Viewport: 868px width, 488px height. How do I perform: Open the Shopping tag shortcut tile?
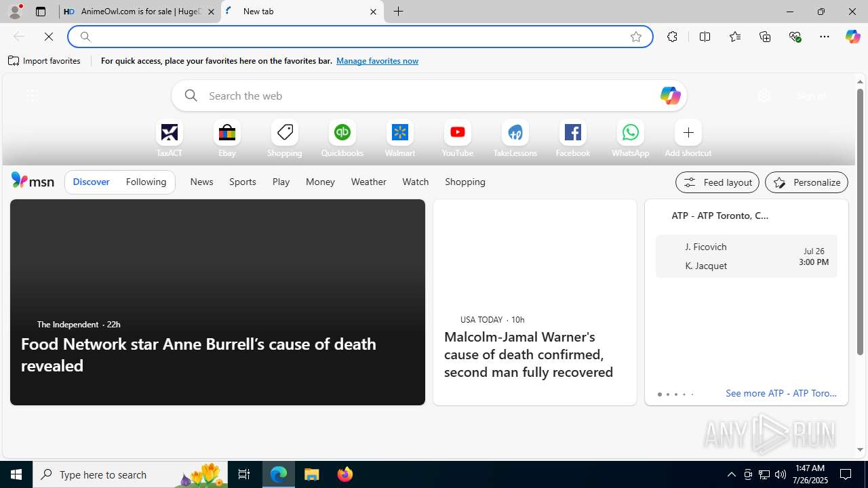pos(285,139)
